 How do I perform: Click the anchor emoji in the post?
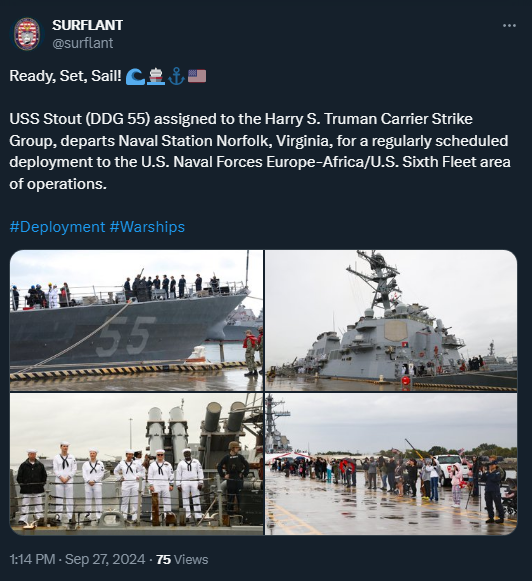pyautogui.click(x=176, y=77)
